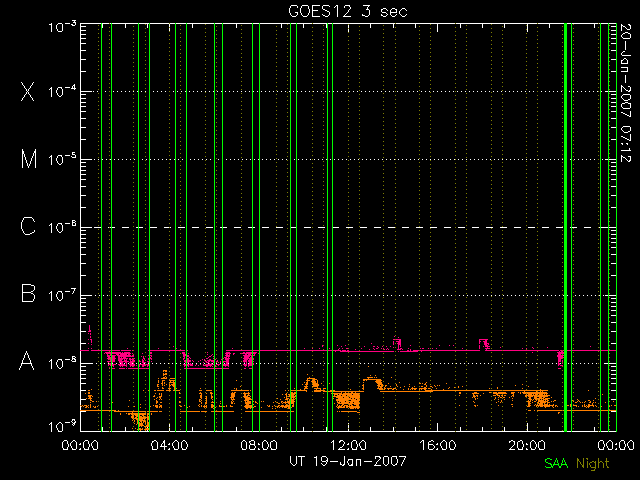The width and height of the screenshot is (640, 480).
Task: Click the A flare class label
Action: (x=27, y=360)
